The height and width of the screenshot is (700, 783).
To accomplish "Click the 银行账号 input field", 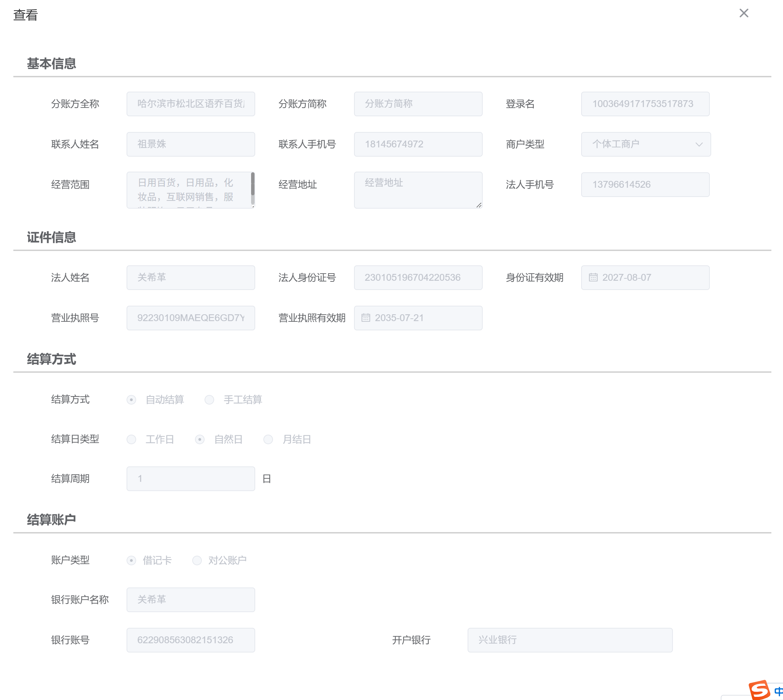I will [x=191, y=640].
